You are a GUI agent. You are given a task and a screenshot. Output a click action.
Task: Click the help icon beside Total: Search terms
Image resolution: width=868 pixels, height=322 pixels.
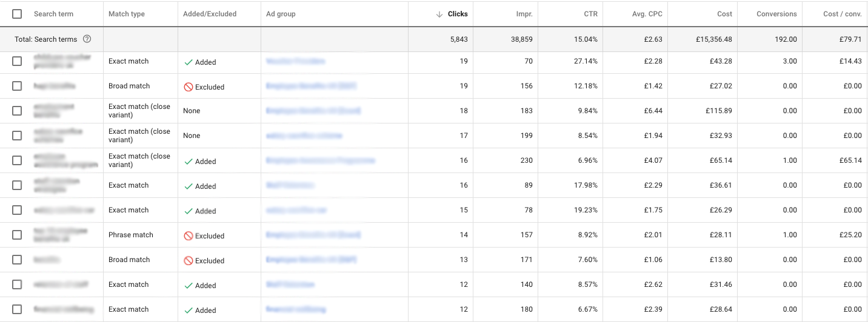87,39
